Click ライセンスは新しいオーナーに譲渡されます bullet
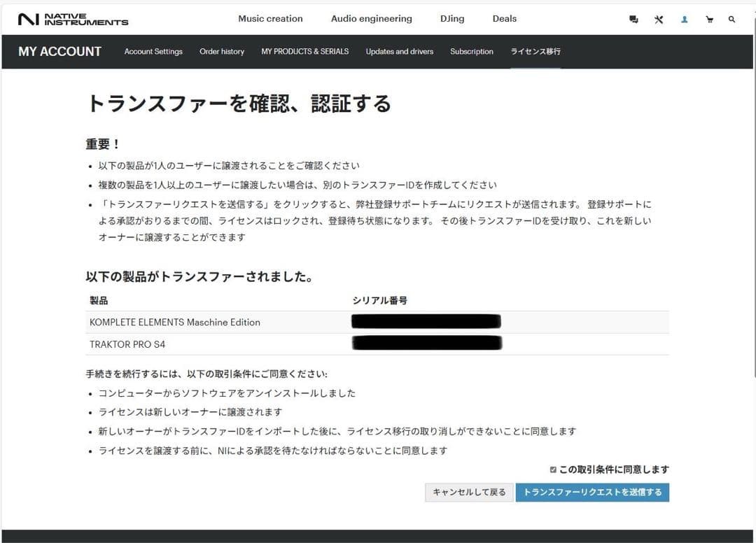The height and width of the screenshot is (543, 756). point(190,412)
